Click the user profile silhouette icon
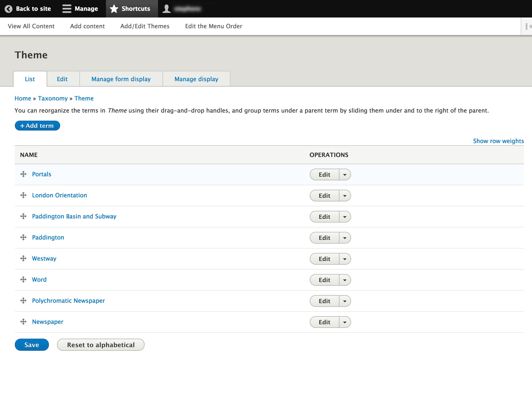532x414 pixels. [x=166, y=9]
